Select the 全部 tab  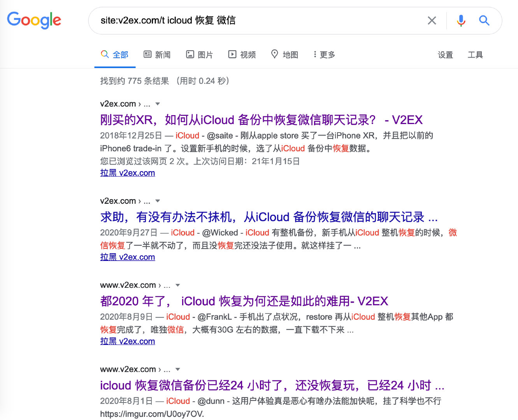[x=115, y=55]
